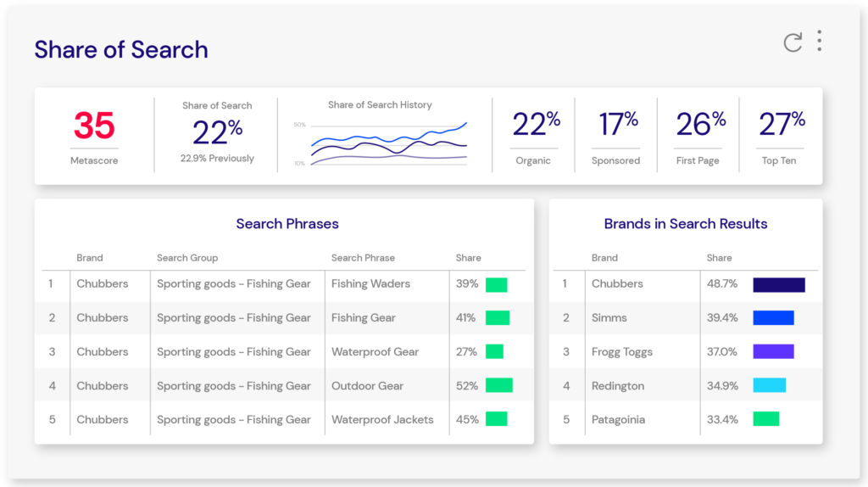Click the Search Phrases panel heading
This screenshot has height=487, width=868.
(x=287, y=224)
